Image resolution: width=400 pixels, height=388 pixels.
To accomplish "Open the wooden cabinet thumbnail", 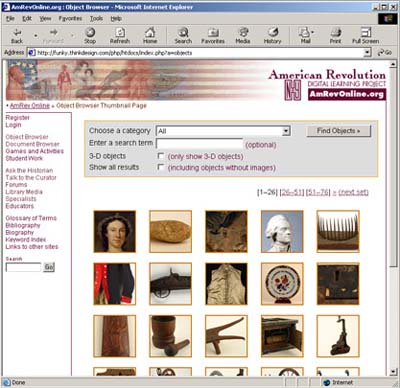I will pos(282,336).
